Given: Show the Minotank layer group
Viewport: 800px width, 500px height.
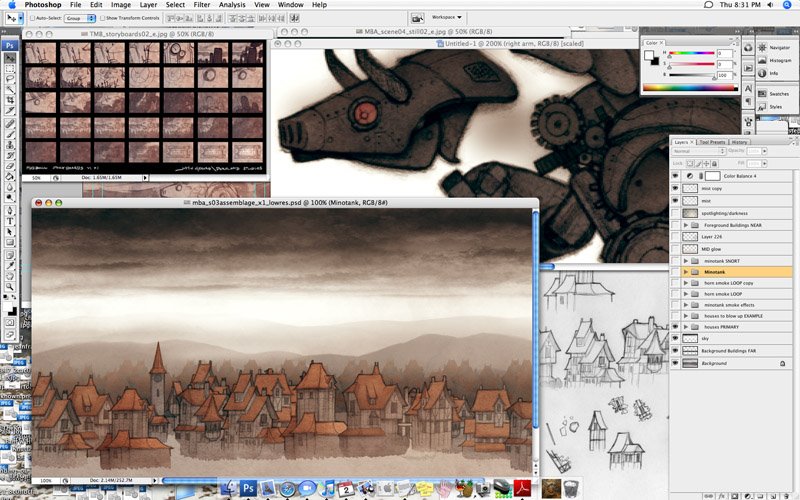Looking at the screenshot, I should tap(675, 272).
